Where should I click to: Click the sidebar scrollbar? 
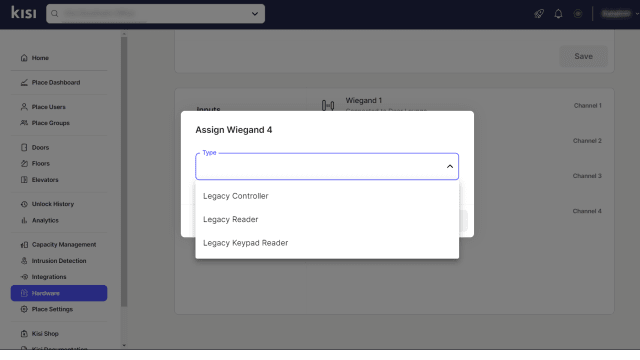(124, 171)
